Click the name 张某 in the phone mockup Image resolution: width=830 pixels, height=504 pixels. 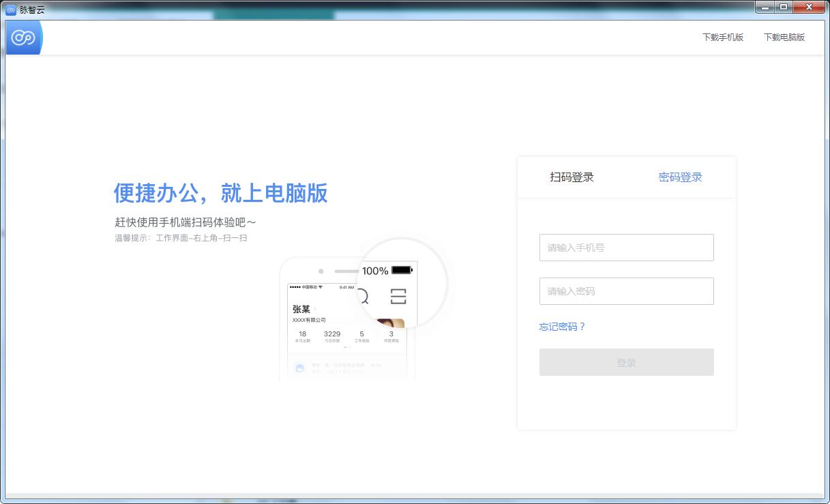click(x=301, y=310)
